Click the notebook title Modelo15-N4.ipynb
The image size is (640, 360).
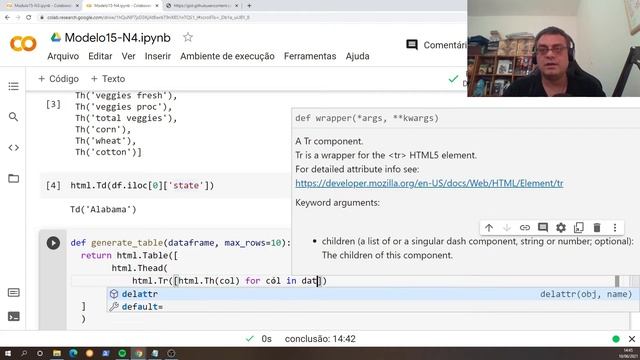118,38
